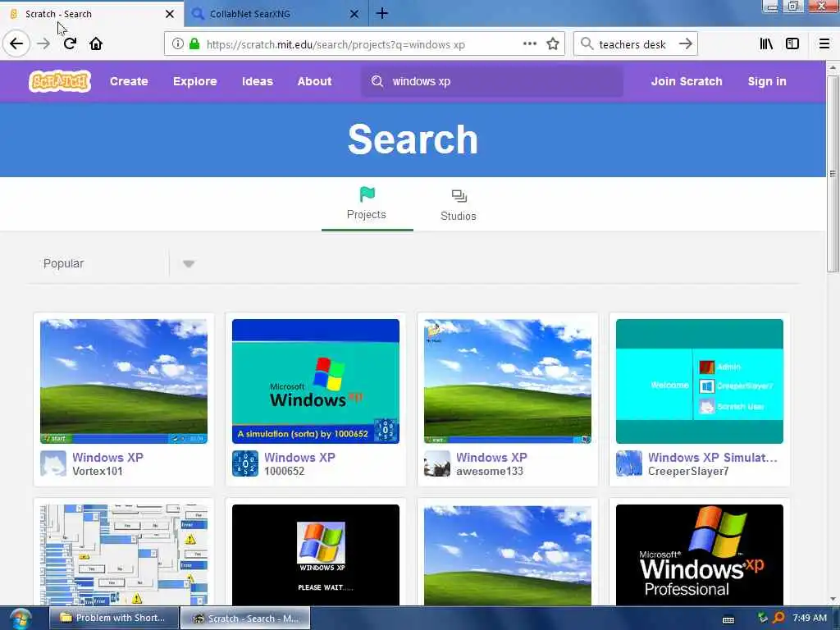Viewport: 840px width, 630px height.
Task: Click the Studios stacked-windows icon
Action: (x=459, y=196)
